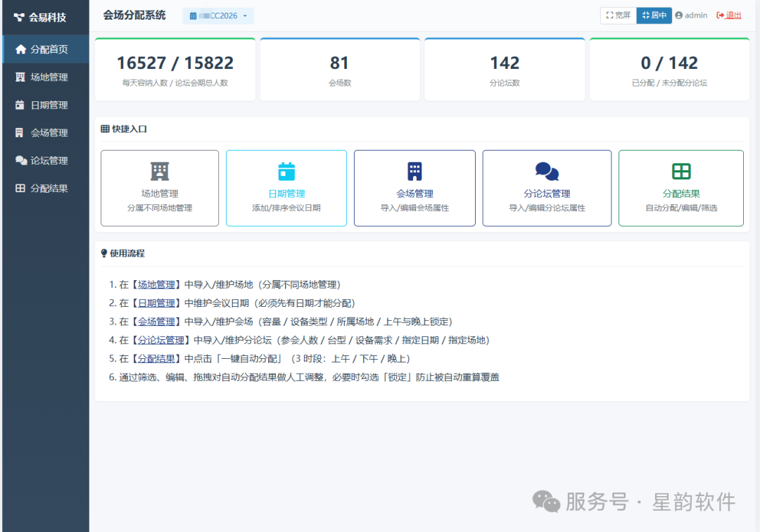Click the green table icon in 分配结果 card

pyautogui.click(x=681, y=172)
